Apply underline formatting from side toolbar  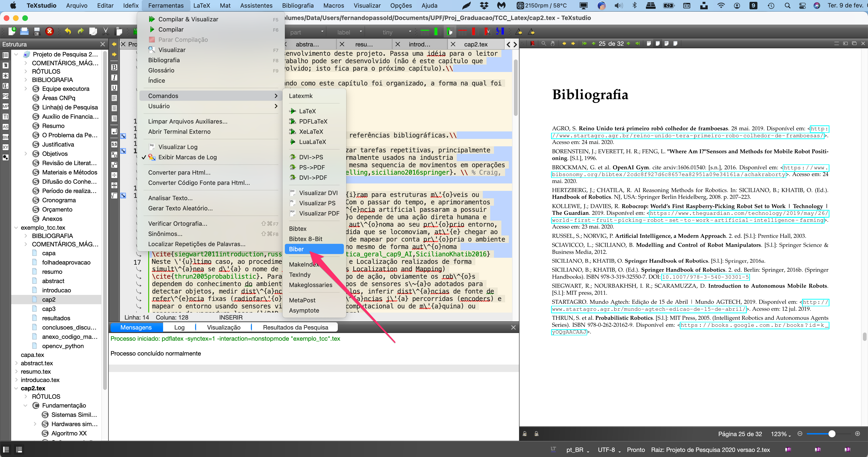tap(114, 88)
